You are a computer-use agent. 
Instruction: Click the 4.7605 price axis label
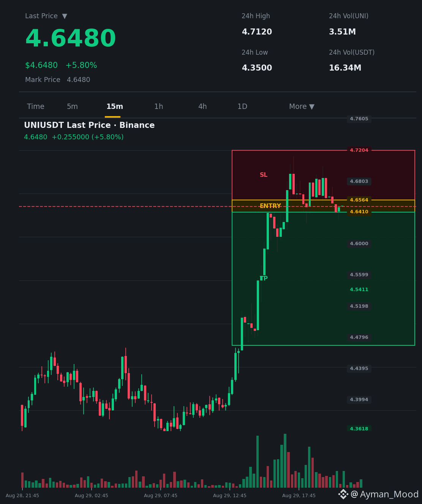tap(359, 119)
